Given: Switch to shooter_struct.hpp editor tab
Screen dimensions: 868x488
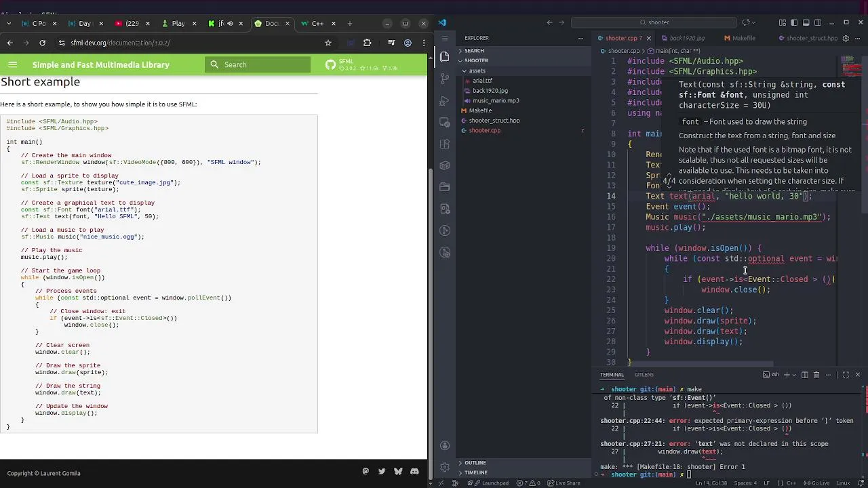Looking at the screenshot, I should 808,39.
